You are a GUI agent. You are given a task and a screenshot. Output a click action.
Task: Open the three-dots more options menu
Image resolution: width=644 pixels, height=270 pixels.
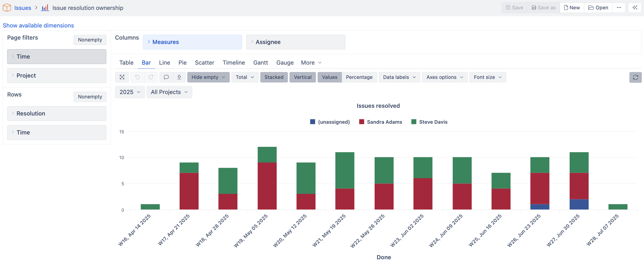click(619, 8)
